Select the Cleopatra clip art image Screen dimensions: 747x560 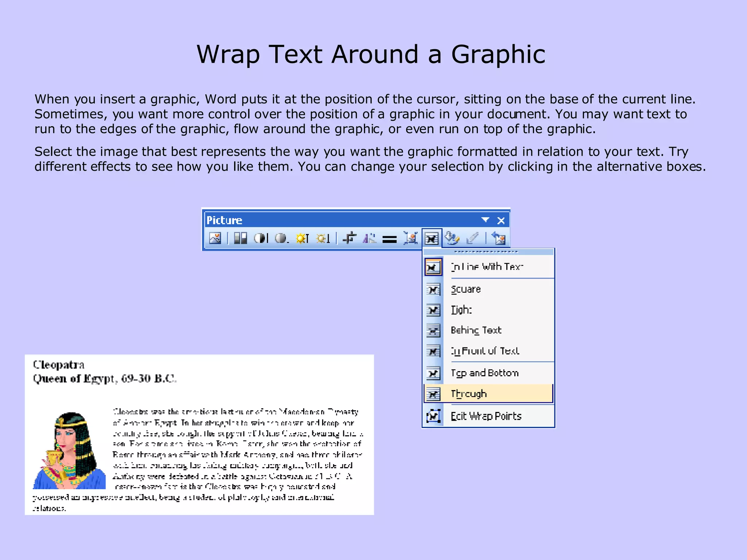pyautogui.click(x=69, y=451)
